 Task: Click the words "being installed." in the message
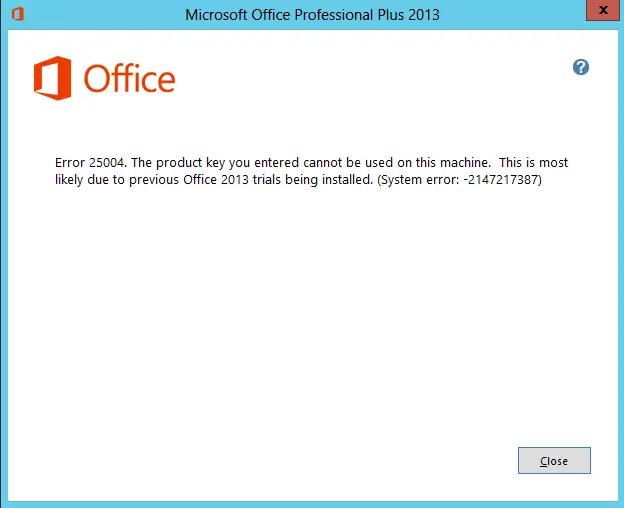[329, 180]
